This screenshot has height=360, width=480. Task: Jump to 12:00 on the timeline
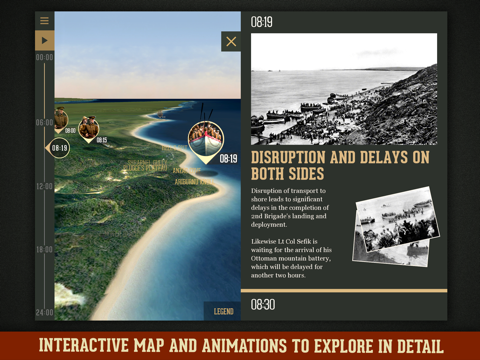tap(45, 186)
